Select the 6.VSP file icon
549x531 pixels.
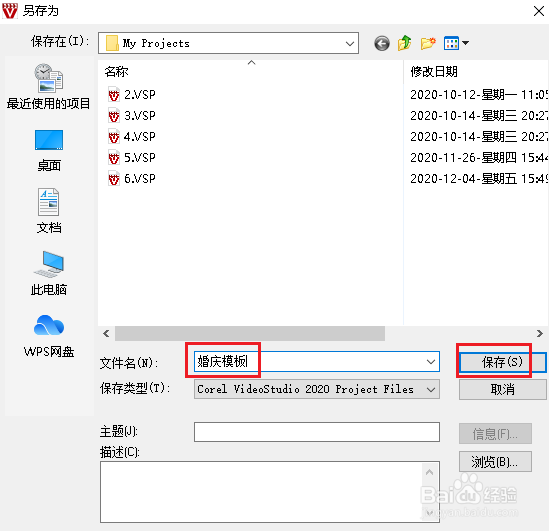click(113, 179)
